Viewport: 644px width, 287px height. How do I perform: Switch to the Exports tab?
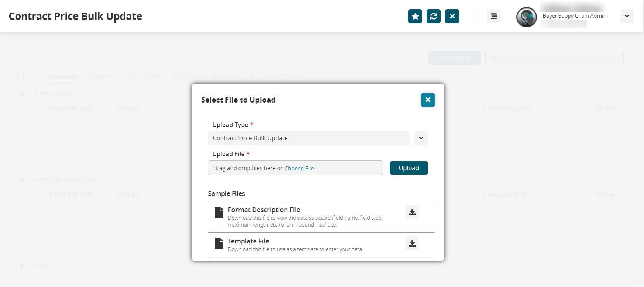(x=102, y=76)
